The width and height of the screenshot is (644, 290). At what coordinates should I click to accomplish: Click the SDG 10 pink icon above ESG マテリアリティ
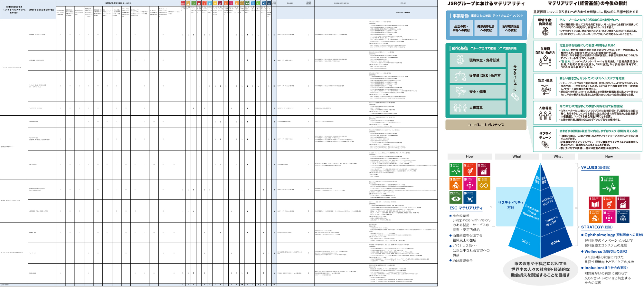[469, 183]
